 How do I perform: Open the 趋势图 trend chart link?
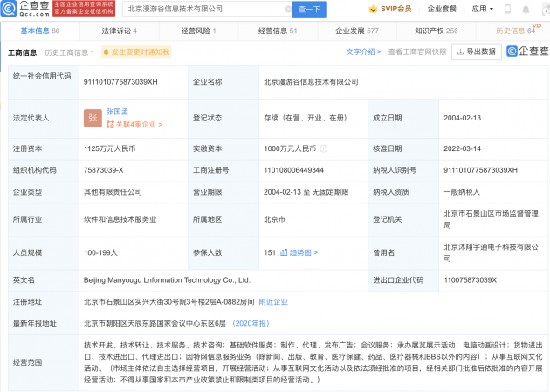pyautogui.click(x=299, y=252)
